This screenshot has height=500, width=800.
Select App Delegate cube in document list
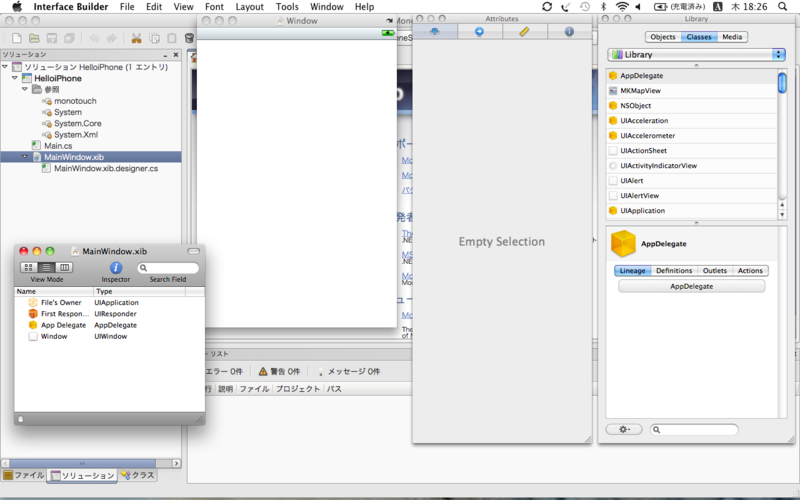point(33,325)
